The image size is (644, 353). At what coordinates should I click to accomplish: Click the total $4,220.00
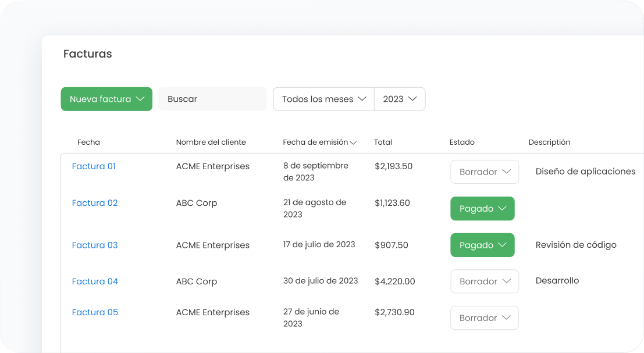(x=394, y=281)
